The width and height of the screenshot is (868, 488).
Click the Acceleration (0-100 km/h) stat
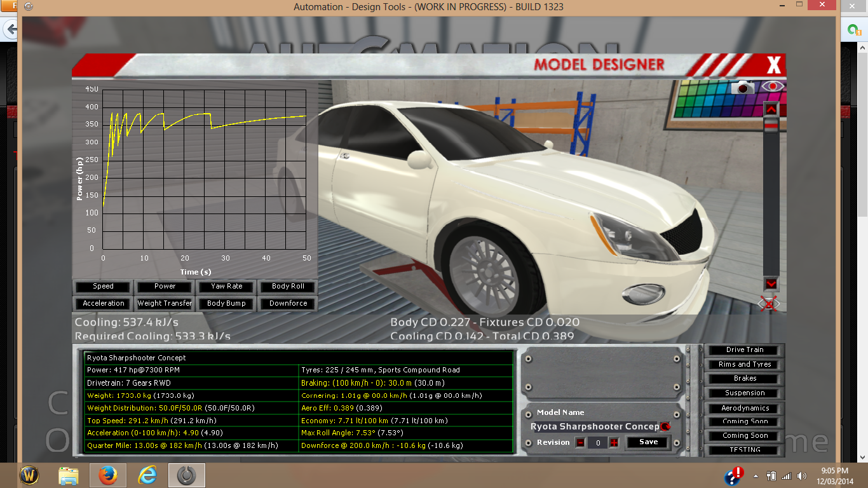191,433
